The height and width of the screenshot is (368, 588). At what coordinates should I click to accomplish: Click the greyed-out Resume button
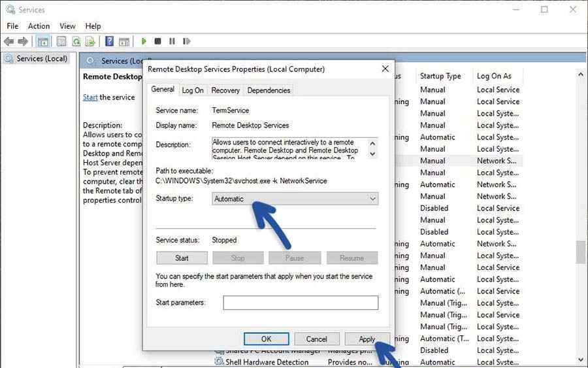351,258
